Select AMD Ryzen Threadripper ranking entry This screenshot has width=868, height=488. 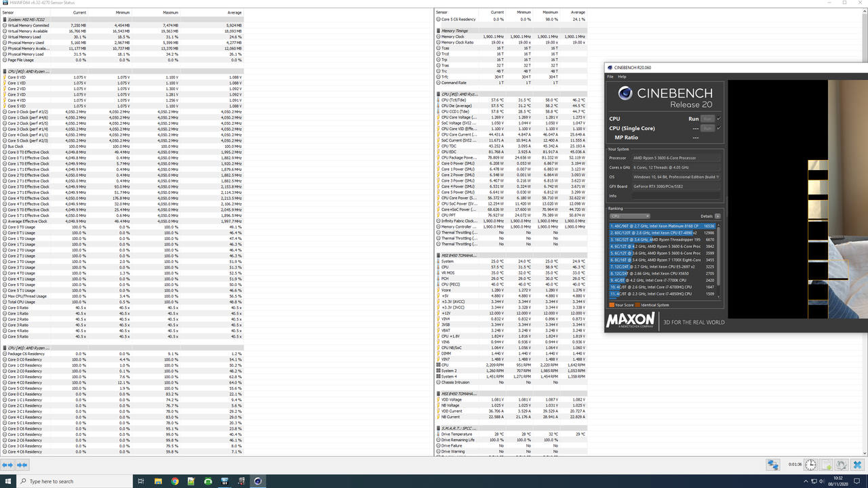click(662, 239)
